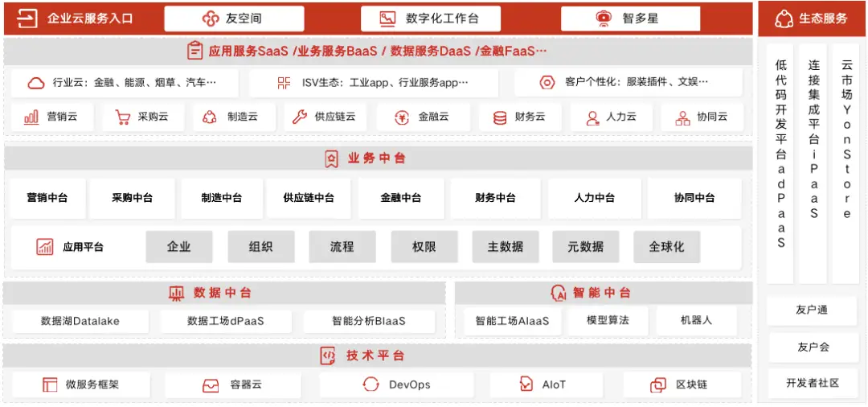Open 云市场YonStore column

pos(846,164)
